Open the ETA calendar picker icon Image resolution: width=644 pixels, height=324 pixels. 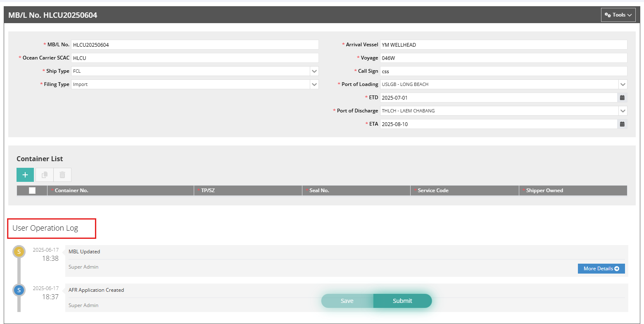(622, 124)
